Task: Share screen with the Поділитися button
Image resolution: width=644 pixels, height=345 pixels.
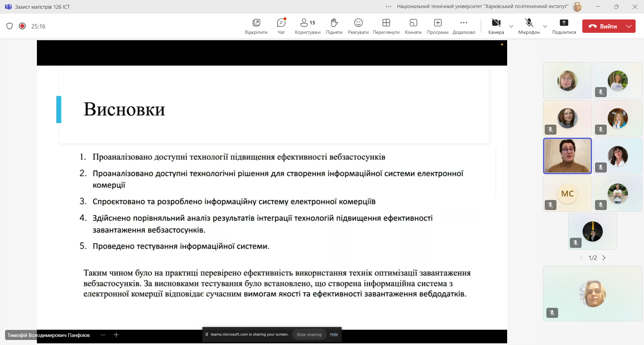Action: click(x=564, y=26)
